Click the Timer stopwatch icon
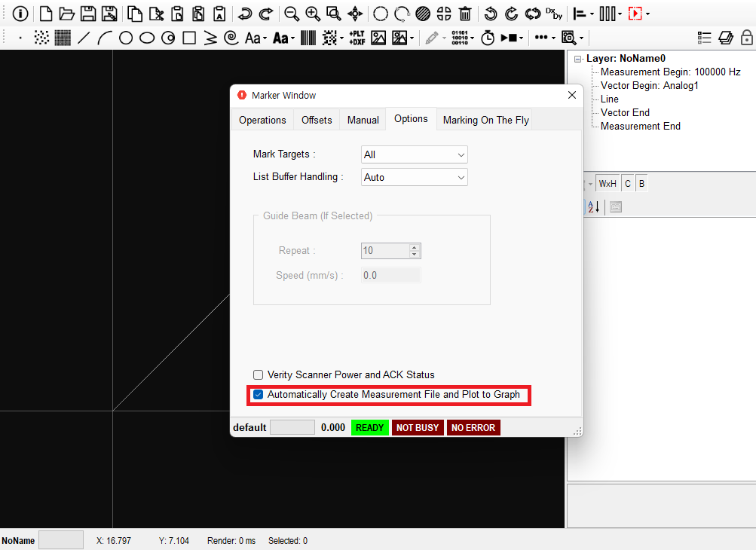The image size is (756, 550). pos(488,38)
